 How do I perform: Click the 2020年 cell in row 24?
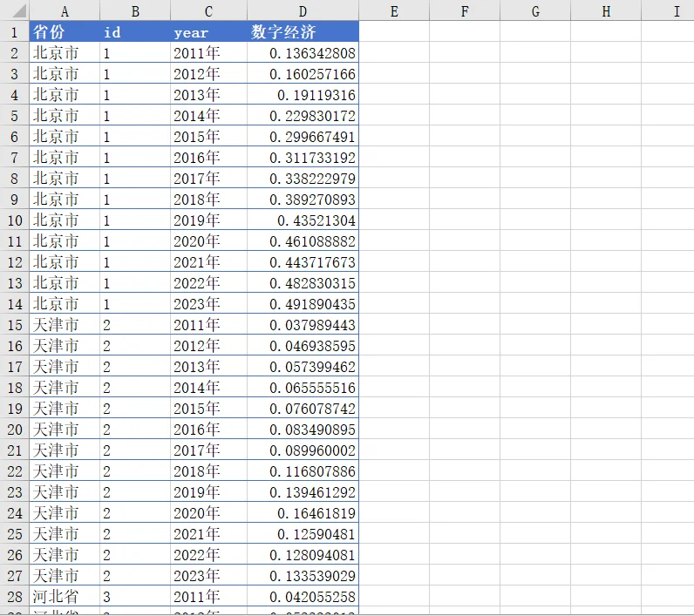click(208, 513)
